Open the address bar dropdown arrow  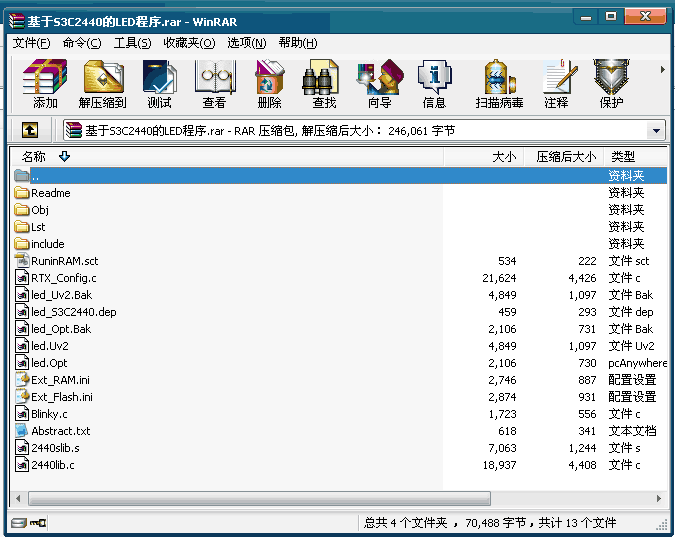click(656, 130)
